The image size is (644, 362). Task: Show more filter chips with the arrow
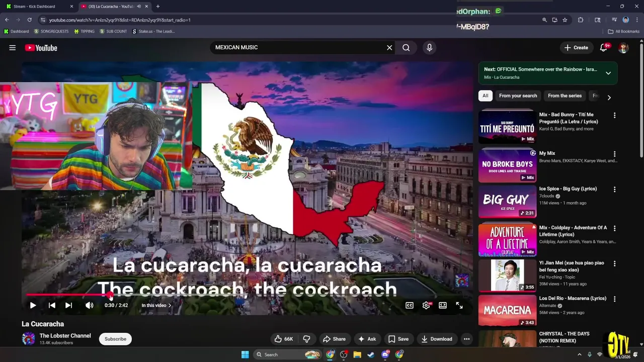tap(609, 97)
